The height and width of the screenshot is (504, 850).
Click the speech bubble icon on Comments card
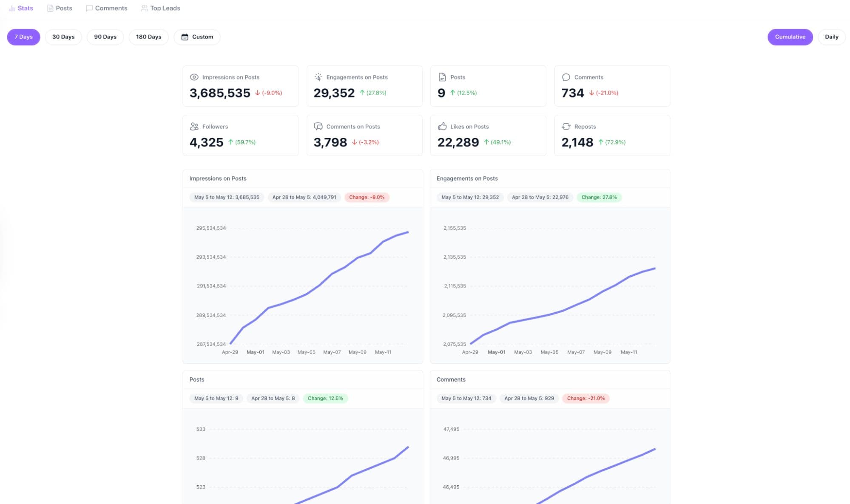566,77
